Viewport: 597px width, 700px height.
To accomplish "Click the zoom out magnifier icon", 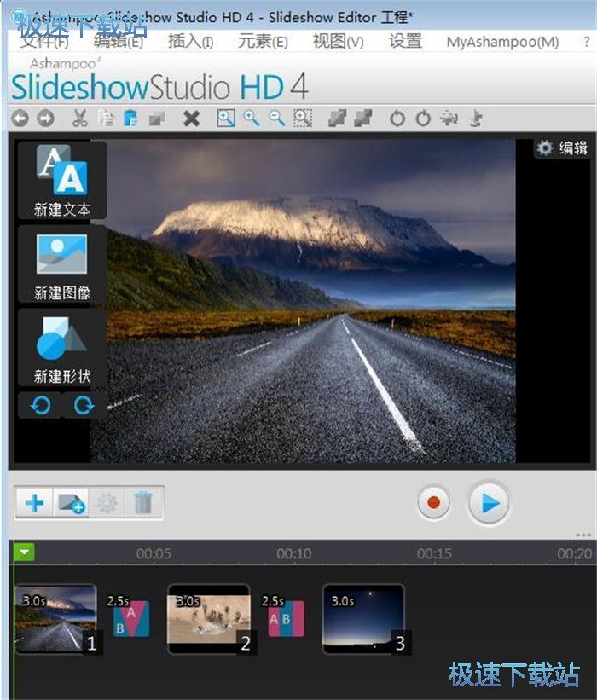I will 277,119.
